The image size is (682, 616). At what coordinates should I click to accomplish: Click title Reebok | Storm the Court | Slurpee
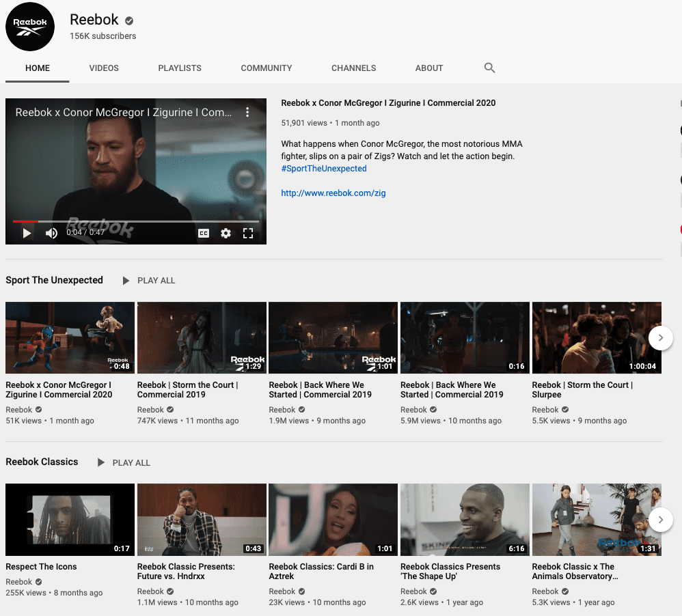point(582,390)
